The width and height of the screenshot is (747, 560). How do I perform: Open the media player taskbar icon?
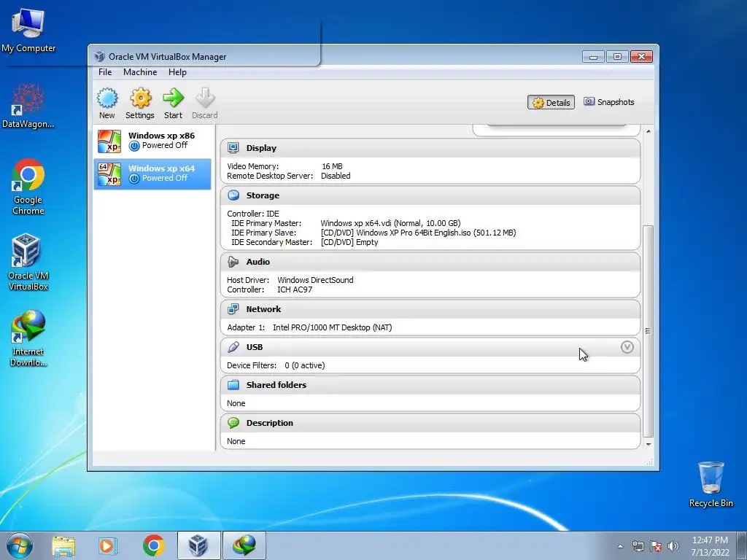point(108,545)
